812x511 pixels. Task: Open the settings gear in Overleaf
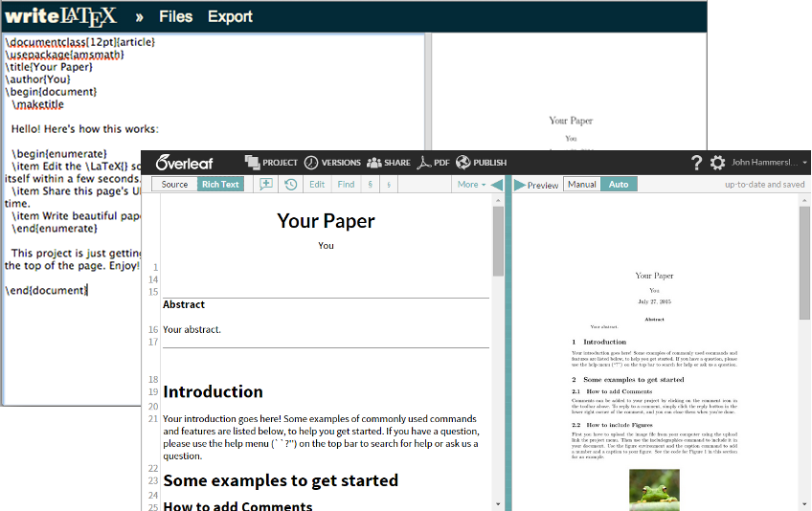pyautogui.click(x=717, y=163)
